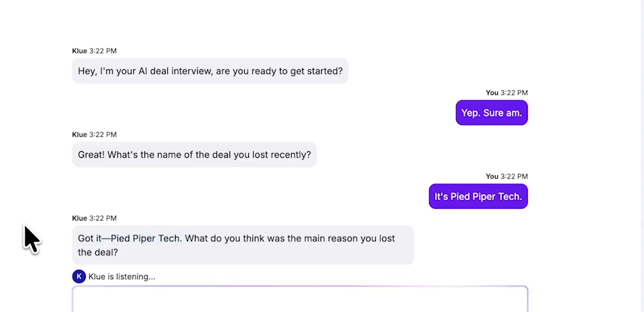644x312 pixels.
Task: Select the 'It's Pied Piper Tech.' message bubble
Action: [x=478, y=196]
